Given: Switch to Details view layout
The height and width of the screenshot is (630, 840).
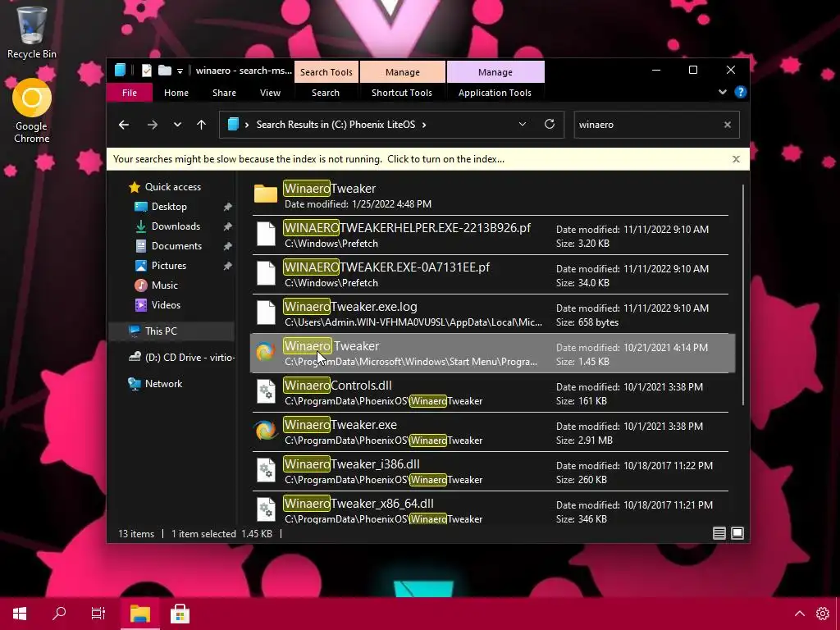Looking at the screenshot, I should [x=719, y=533].
